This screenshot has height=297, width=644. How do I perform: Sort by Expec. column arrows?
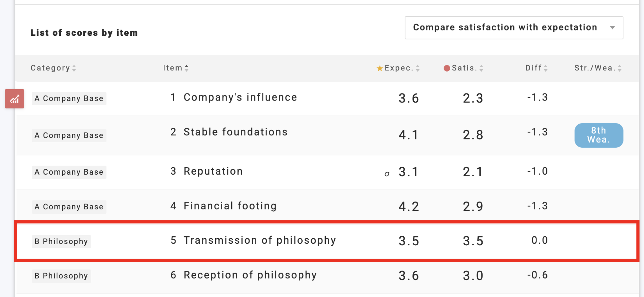(418, 68)
